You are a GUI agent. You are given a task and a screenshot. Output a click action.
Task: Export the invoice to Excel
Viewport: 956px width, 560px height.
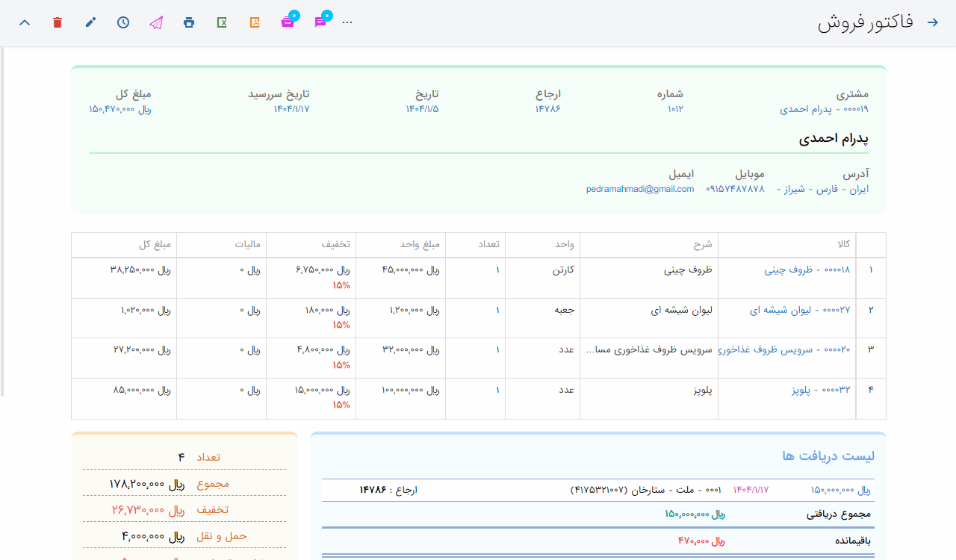[222, 22]
